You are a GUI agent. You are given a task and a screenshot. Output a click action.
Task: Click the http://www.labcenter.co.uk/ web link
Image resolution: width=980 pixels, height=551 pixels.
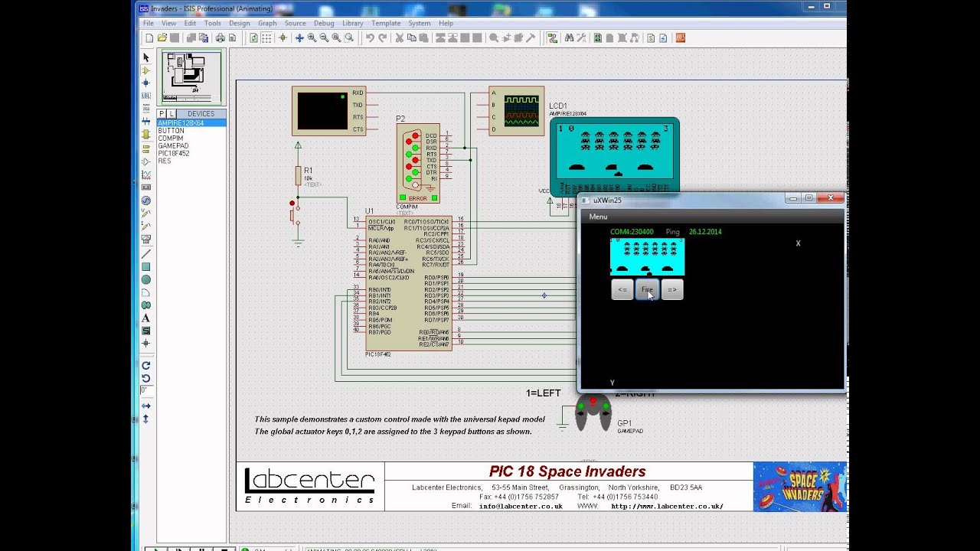pos(667,506)
